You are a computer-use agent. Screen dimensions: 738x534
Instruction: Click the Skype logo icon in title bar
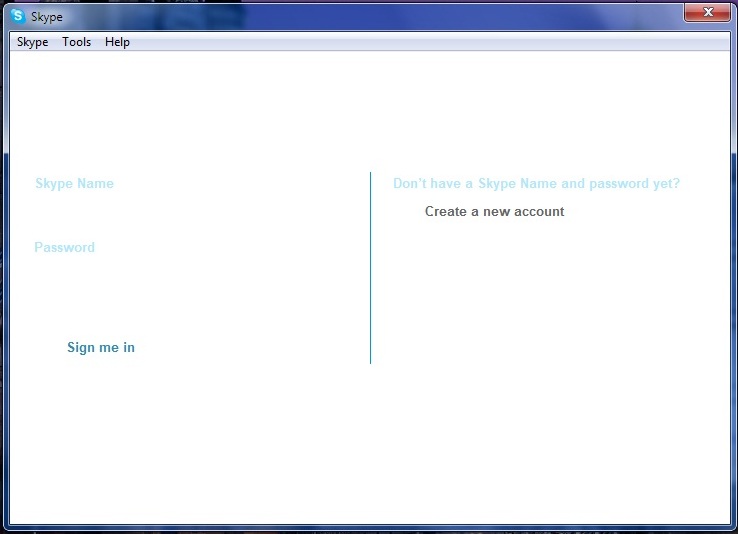tap(18, 16)
